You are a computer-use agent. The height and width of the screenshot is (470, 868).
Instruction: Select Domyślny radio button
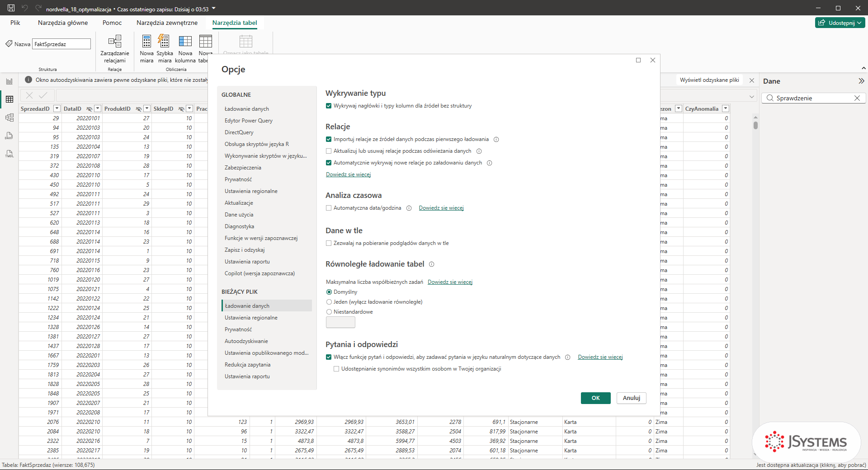[329, 292]
